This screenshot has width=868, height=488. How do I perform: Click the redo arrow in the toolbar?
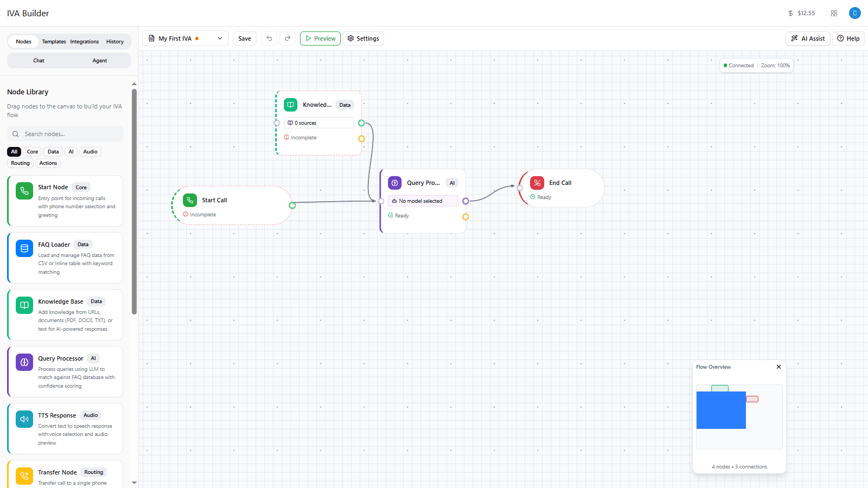pos(288,38)
